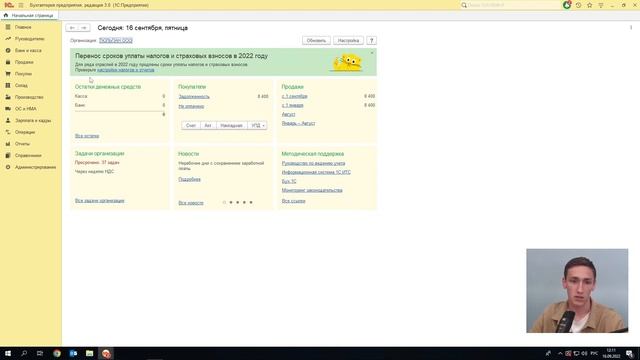
Task: Open the Не оплачено link
Action: click(x=191, y=106)
